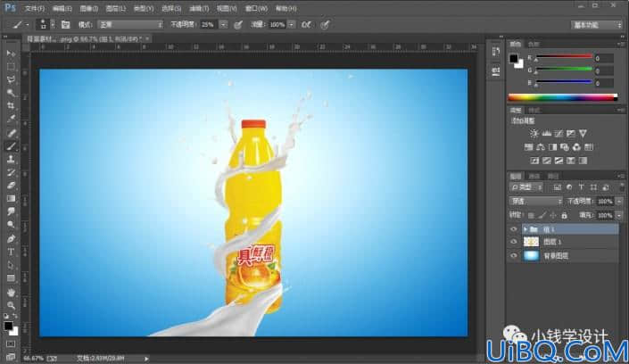The width and height of the screenshot is (629, 364).
Task: Toggle pressure for opacity button
Action: click(x=238, y=25)
